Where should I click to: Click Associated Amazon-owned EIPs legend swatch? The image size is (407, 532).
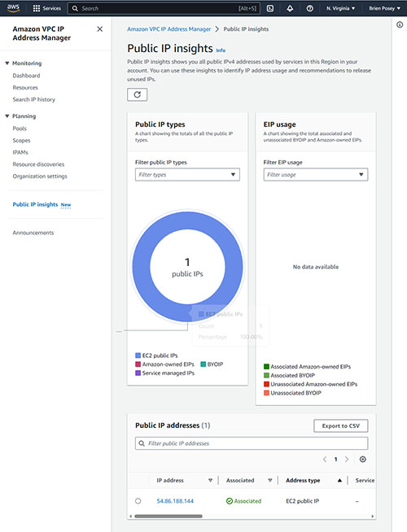[x=266, y=366]
